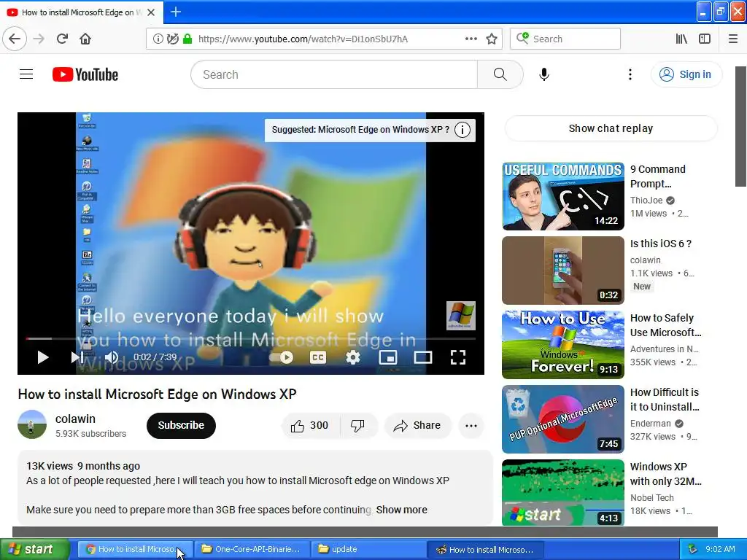Image resolution: width=747 pixels, height=560 pixels.
Task: Click Enderman channel name
Action: pos(650,424)
